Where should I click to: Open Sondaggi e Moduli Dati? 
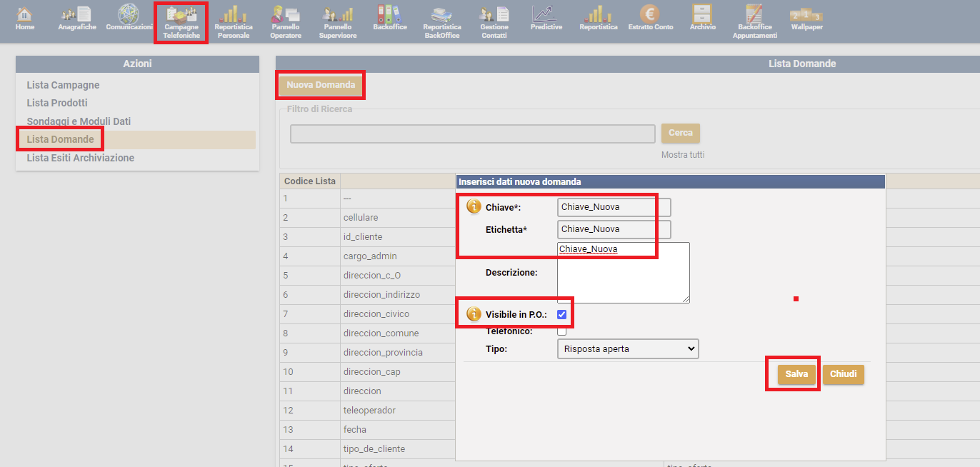point(79,121)
